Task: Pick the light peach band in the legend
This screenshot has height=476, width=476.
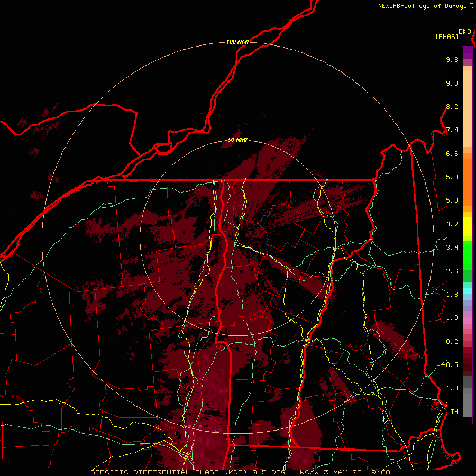Action: click(467, 108)
